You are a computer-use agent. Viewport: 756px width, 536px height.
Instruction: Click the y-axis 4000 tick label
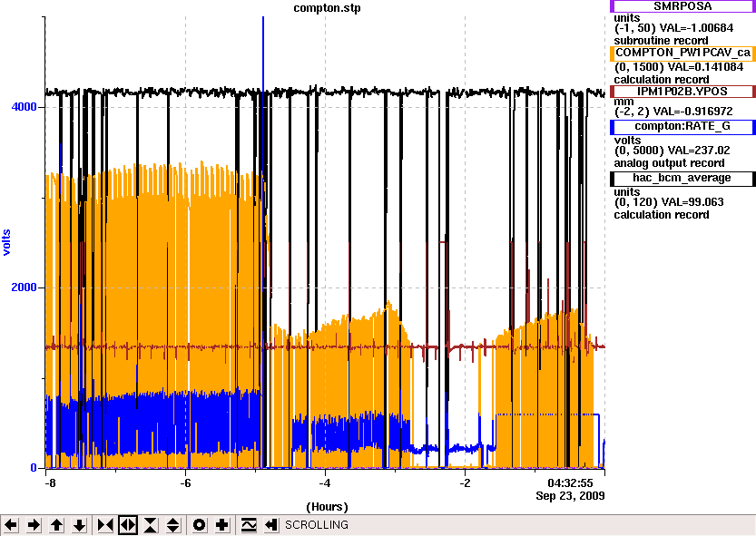[x=25, y=106]
